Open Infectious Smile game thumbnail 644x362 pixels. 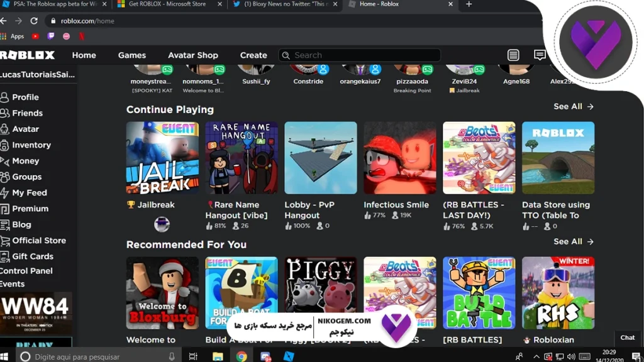tap(399, 158)
